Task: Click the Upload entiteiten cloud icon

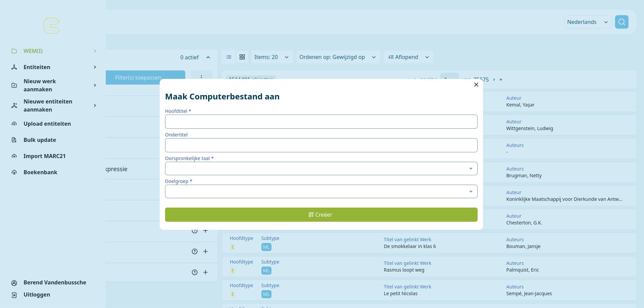Action: coord(14,124)
